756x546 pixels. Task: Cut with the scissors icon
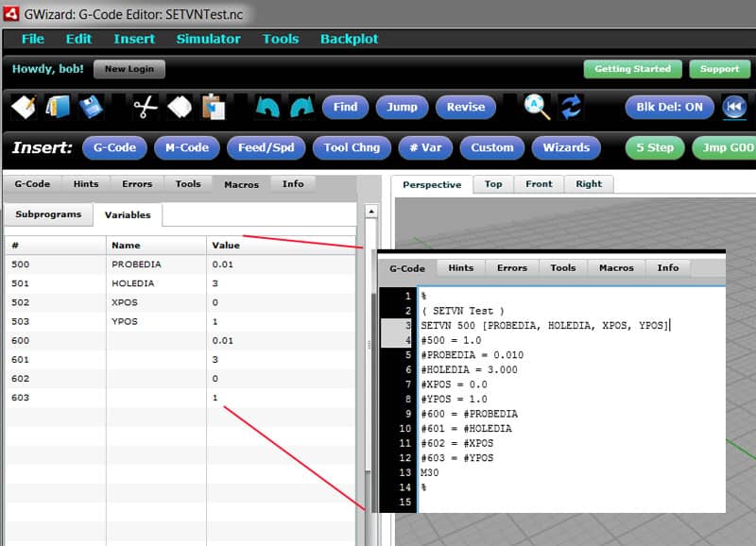147,108
